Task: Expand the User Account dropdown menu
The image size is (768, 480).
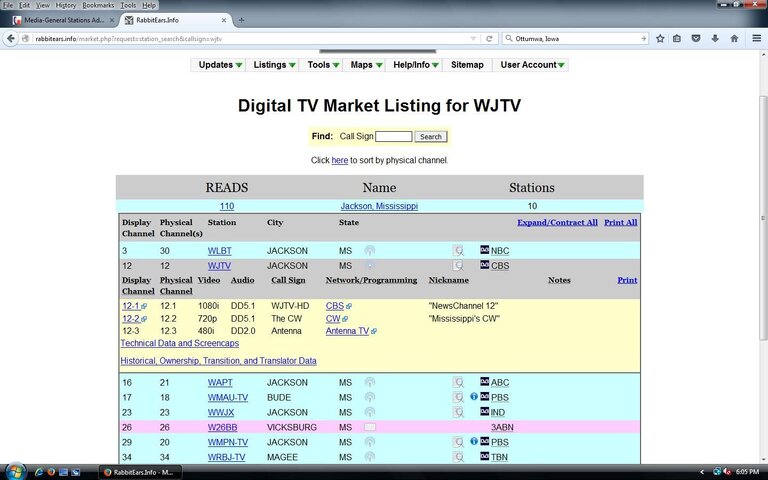Action: click(x=532, y=65)
